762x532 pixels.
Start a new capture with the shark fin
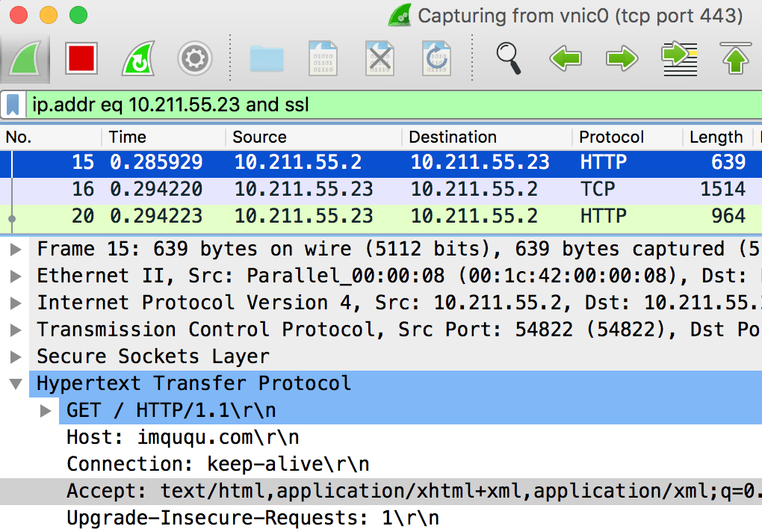pos(25,58)
